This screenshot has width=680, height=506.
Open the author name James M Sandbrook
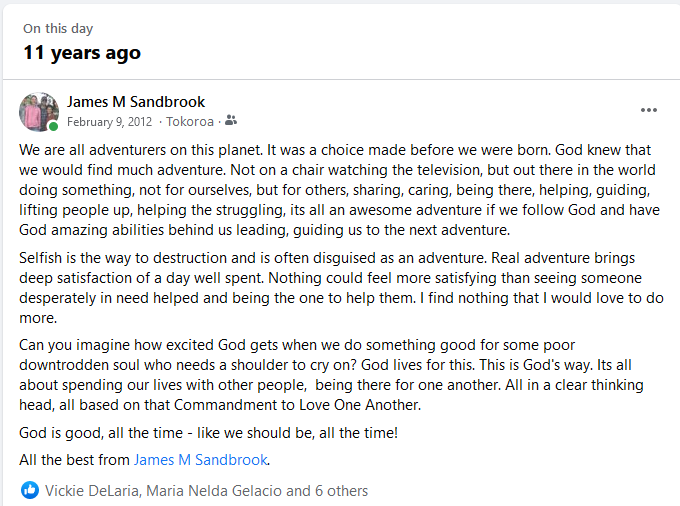tap(136, 101)
